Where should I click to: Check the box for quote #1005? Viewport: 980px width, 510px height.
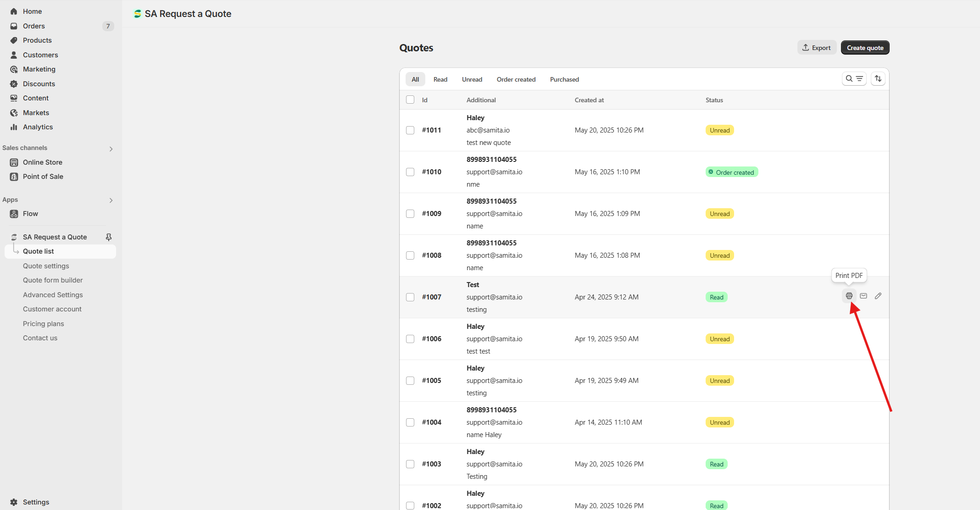[410, 381]
